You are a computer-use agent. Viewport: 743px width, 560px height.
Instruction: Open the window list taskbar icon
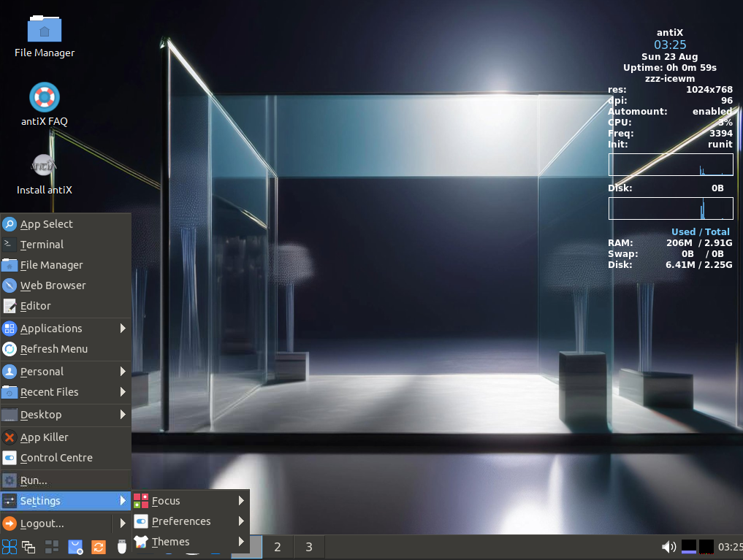point(29,547)
